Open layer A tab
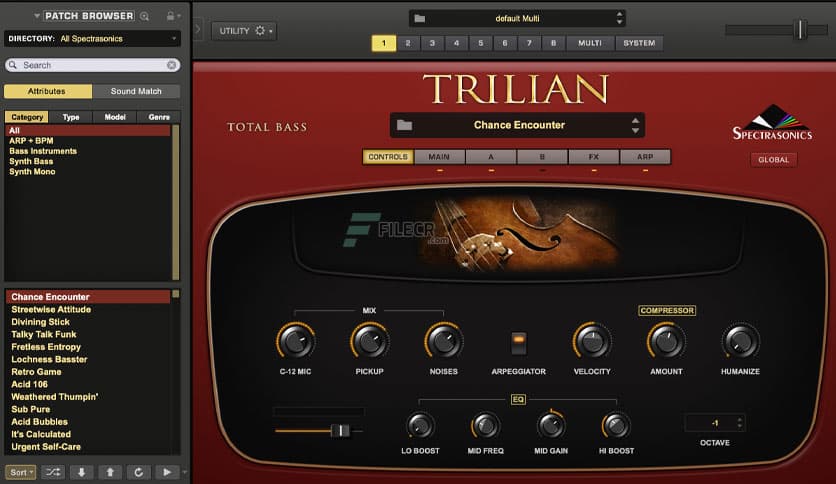 (x=491, y=157)
